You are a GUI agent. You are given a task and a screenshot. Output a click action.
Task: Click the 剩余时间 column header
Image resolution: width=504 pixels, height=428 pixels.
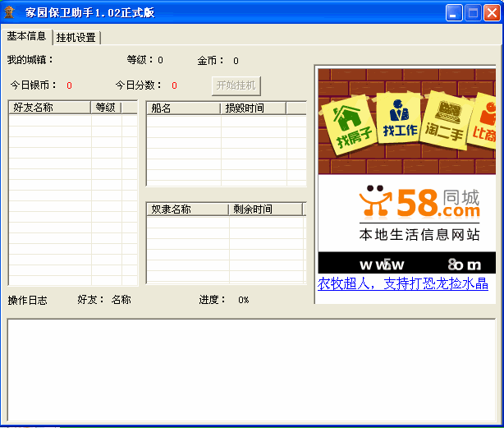point(266,209)
